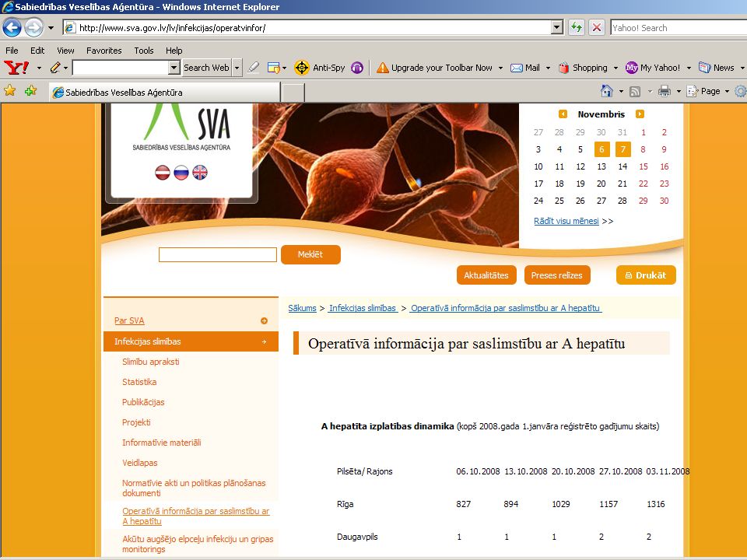Click the pop-up blocker window icon in toolbar

pos(273,68)
